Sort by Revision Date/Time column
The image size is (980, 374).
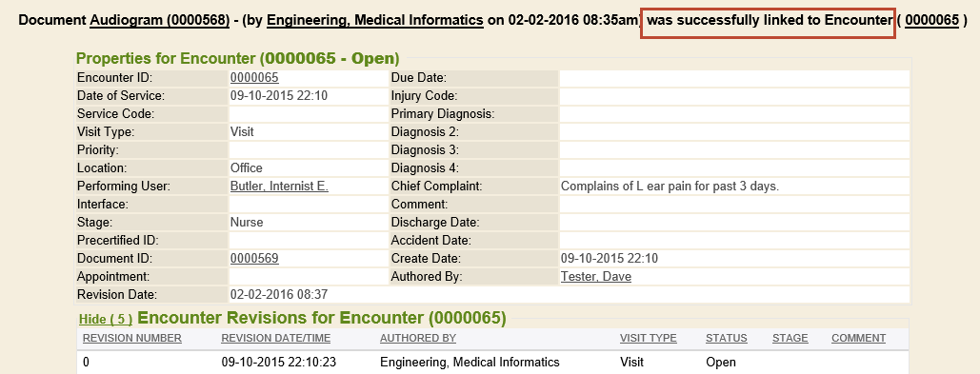pyautogui.click(x=275, y=339)
